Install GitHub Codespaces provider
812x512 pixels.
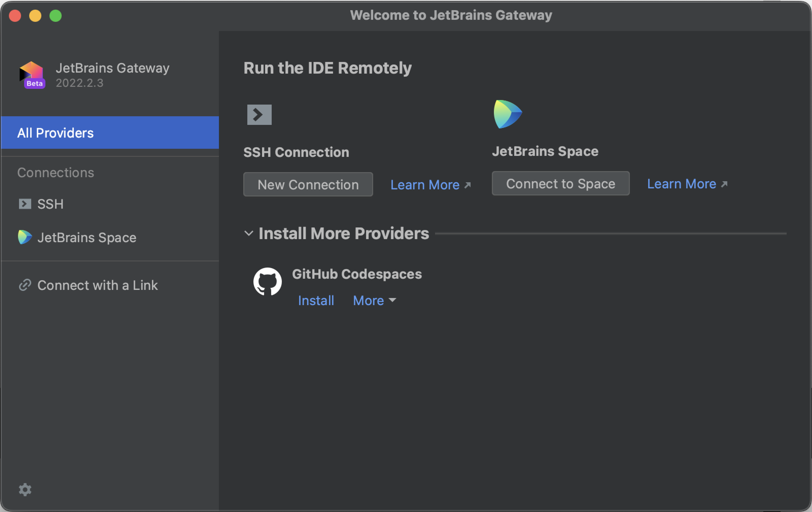pos(316,300)
